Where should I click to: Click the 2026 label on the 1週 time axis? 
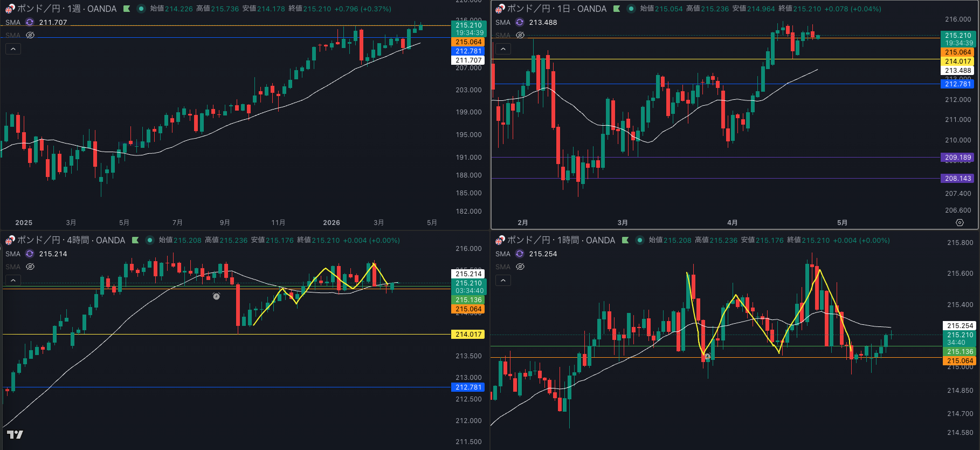[x=332, y=223]
